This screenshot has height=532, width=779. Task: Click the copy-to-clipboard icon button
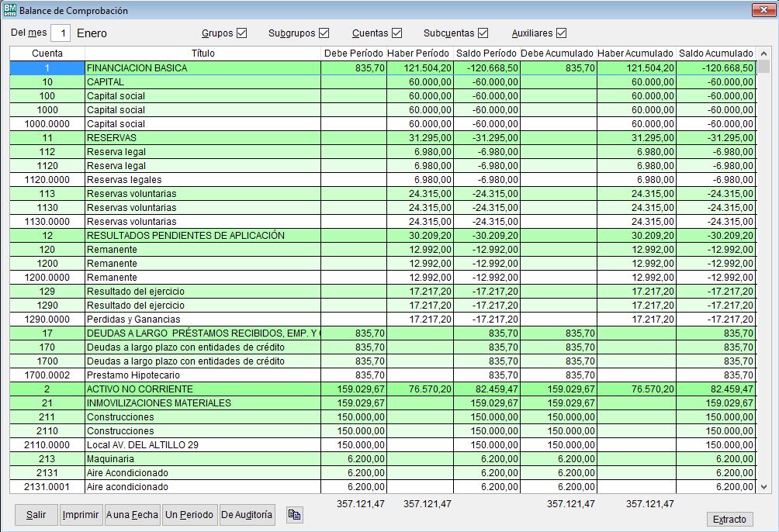pyautogui.click(x=294, y=515)
